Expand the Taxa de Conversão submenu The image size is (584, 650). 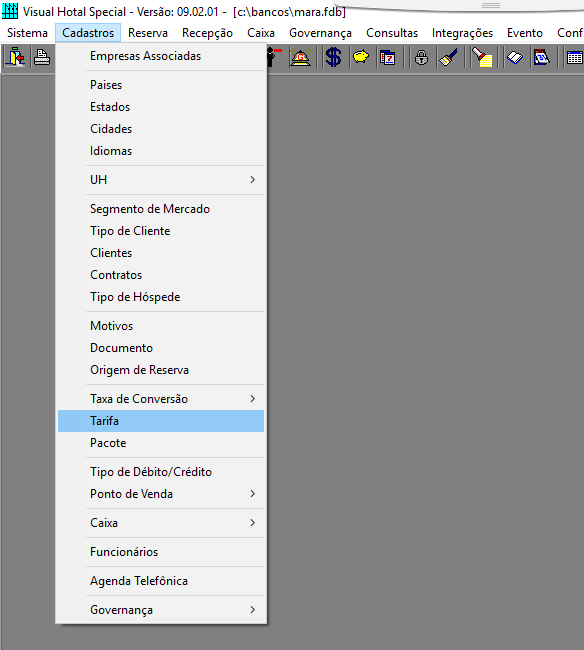[x=161, y=399]
